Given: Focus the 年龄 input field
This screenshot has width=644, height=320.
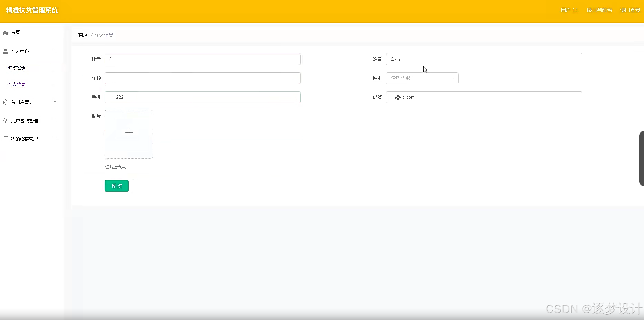Looking at the screenshot, I should (x=203, y=78).
